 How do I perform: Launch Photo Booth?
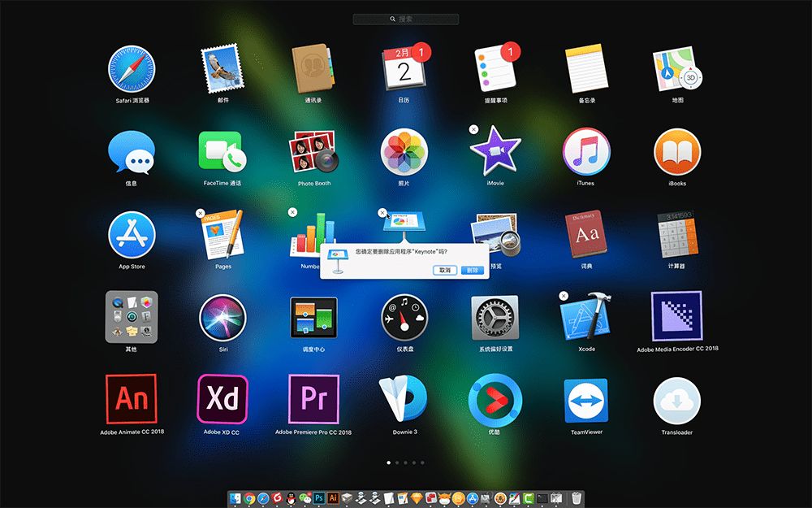click(313, 152)
